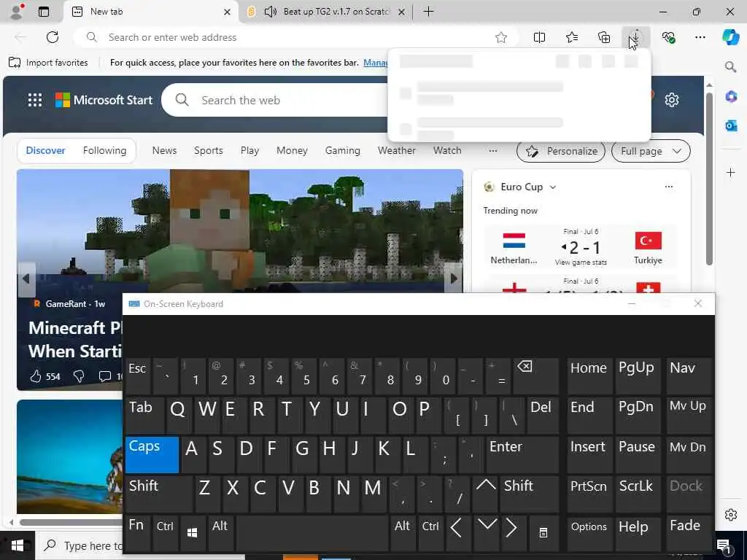The height and width of the screenshot is (560, 747).
Task: Focus the Edge address bar
Action: [x=295, y=37]
